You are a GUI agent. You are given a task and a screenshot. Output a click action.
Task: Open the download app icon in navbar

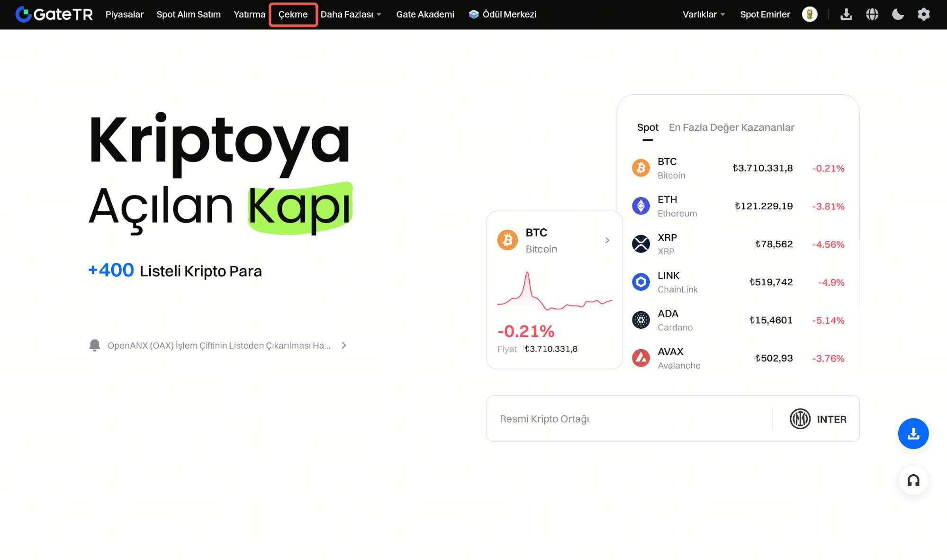[x=846, y=14]
